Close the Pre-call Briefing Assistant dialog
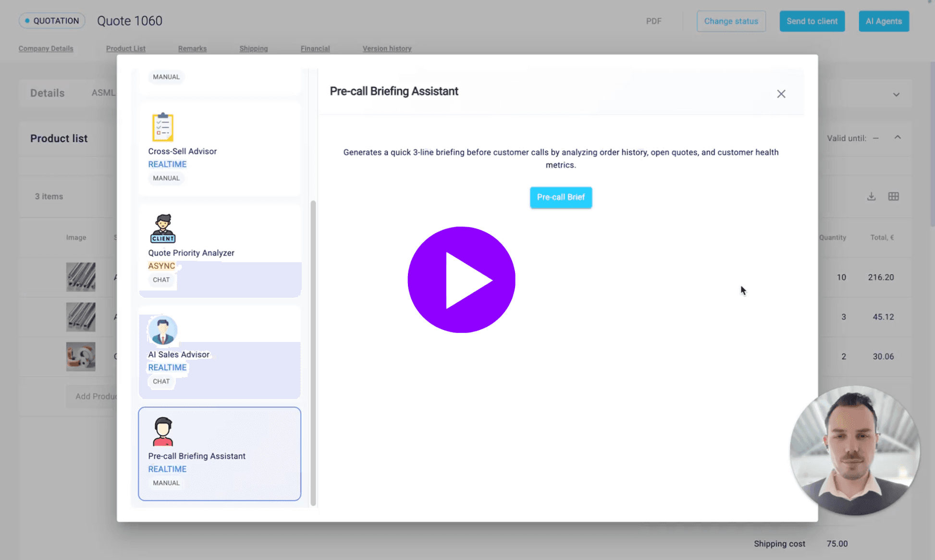This screenshot has height=560, width=935. click(x=781, y=94)
